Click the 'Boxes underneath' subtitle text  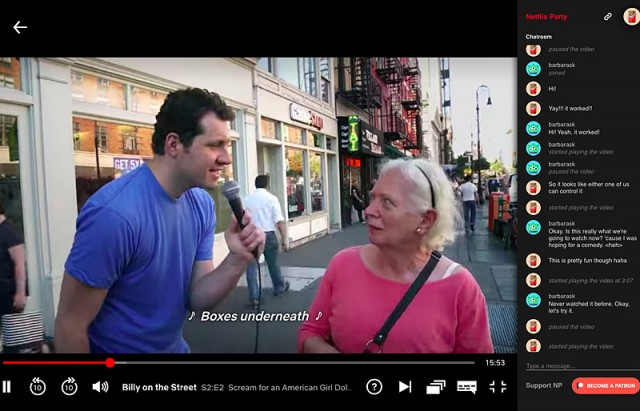click(255, 316)
